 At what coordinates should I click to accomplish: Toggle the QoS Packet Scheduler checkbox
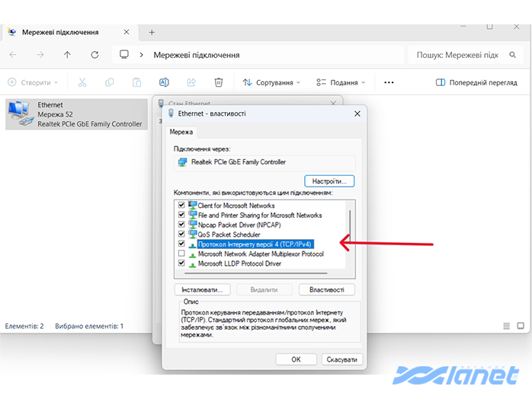(181, 235)
